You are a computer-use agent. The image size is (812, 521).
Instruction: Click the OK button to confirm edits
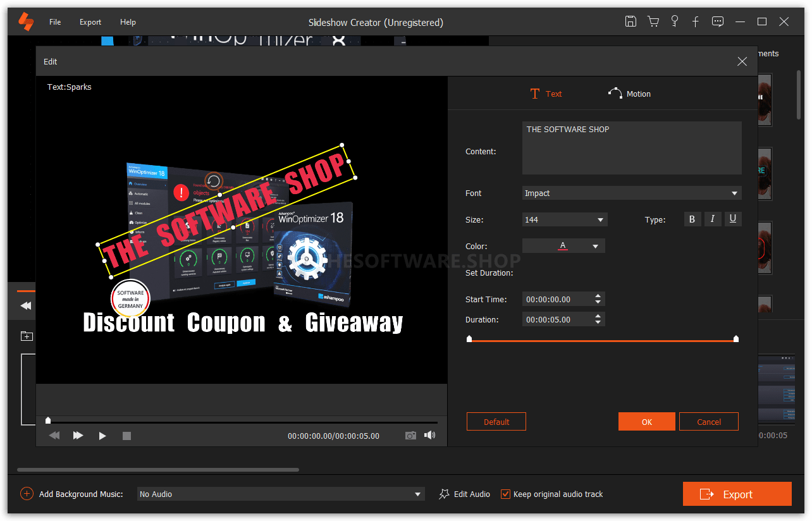pos(646,421)
